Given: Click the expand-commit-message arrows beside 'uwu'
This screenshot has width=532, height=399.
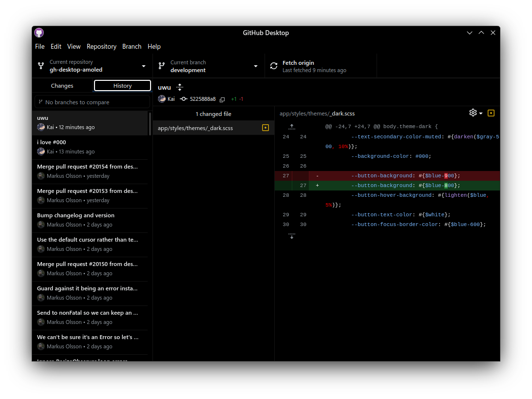Looking at the screenshot, I should tap(180, 87).
